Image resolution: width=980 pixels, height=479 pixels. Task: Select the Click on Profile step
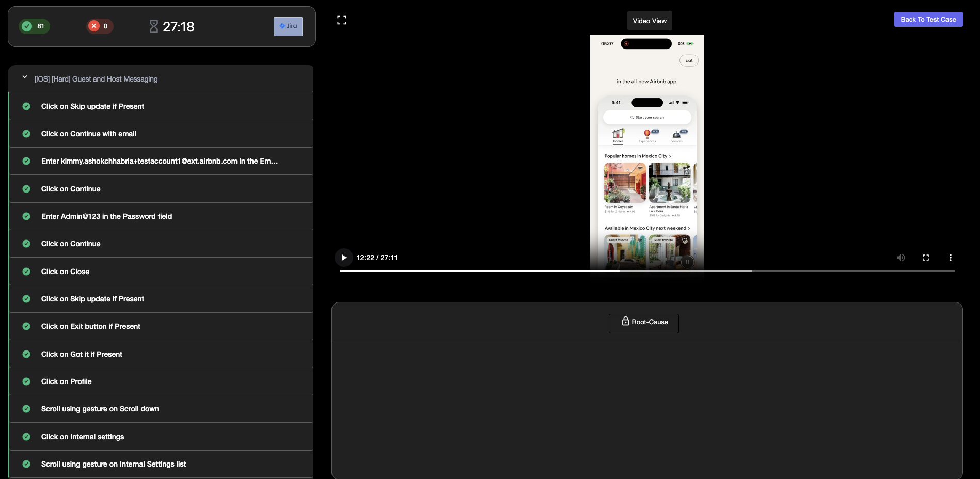point(66,381)
